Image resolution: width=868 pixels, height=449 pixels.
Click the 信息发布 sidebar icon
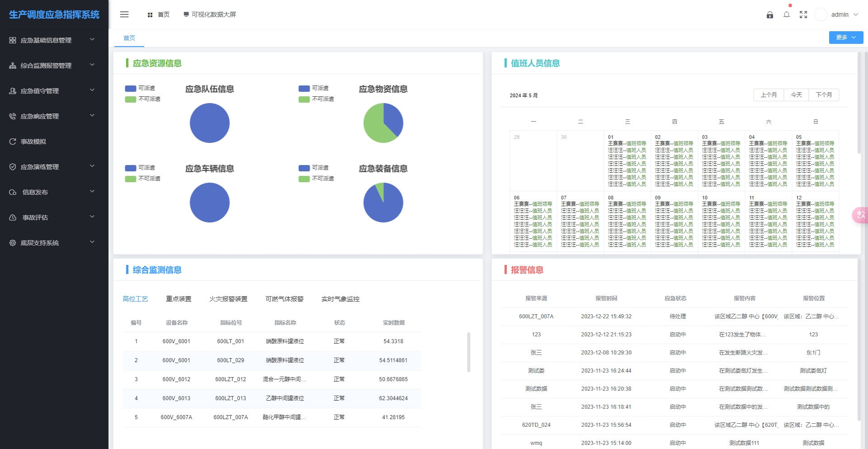coord(13,192)
